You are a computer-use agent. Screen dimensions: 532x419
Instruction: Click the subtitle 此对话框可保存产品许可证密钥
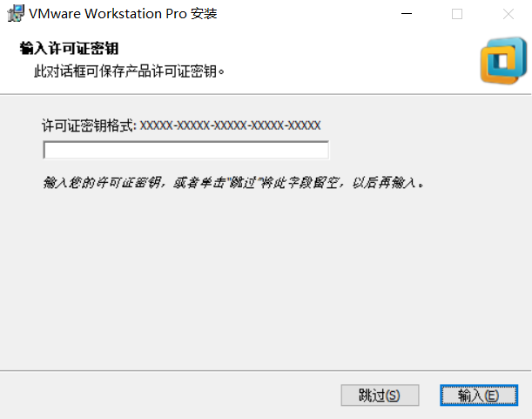pyautogui.click(x=129, y=71)
